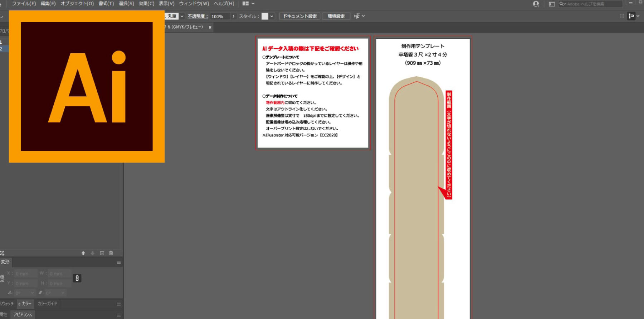Image resolution: width=644 pixels, height=319 pixels.
Task: Click the workspace layout panel icon
Action: coord(552,4)
